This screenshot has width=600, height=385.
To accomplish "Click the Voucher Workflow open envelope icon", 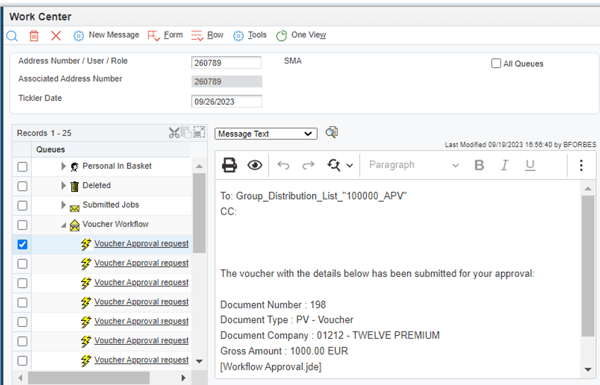I will click(75, 225).
